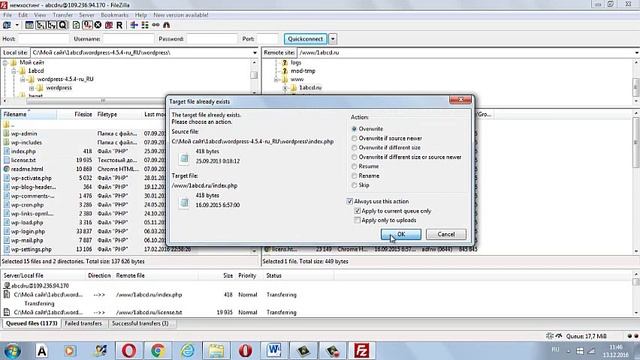
Task: Open the Transfer menu
Action: (62, 15)
